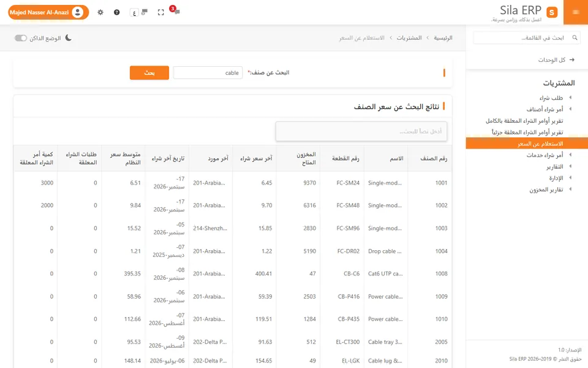The width and height of the screenshot is (588, 368).
Task: Expand the تقارير المخزون menu
Action: 546,190
